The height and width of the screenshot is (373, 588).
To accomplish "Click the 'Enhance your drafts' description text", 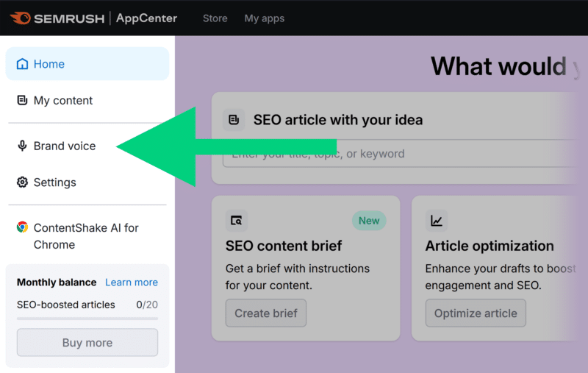I will (501, 277).
